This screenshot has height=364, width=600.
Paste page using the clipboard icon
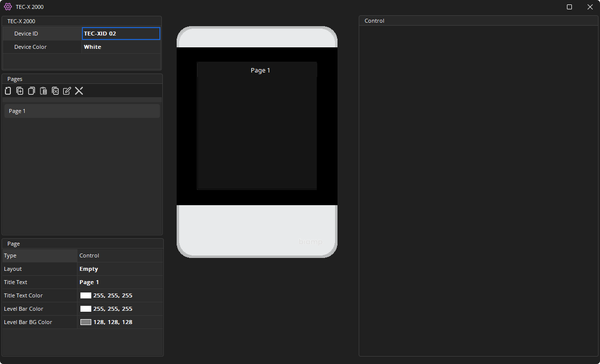point(43,91)
